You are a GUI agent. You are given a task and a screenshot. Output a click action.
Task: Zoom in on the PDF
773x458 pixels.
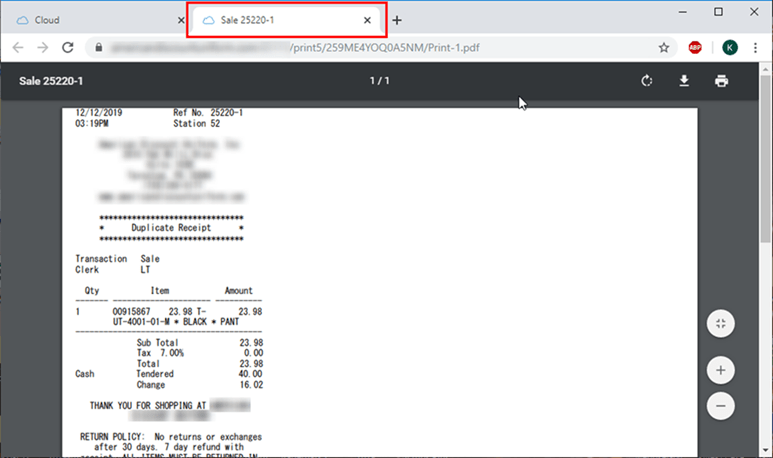coord(721,370)
